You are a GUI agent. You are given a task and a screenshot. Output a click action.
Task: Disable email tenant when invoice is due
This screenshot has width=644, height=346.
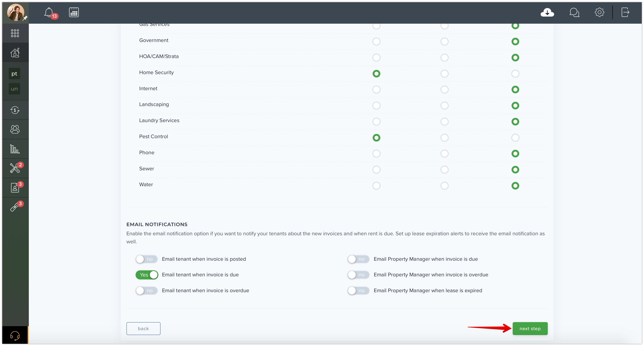pos(147,275)
